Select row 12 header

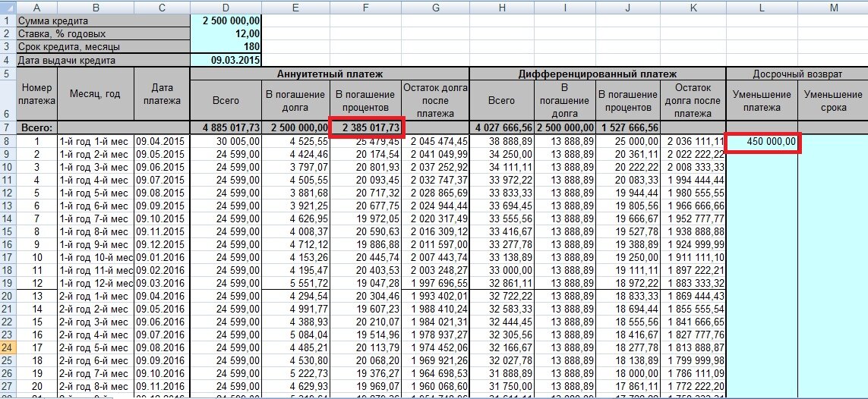(8, 193)
